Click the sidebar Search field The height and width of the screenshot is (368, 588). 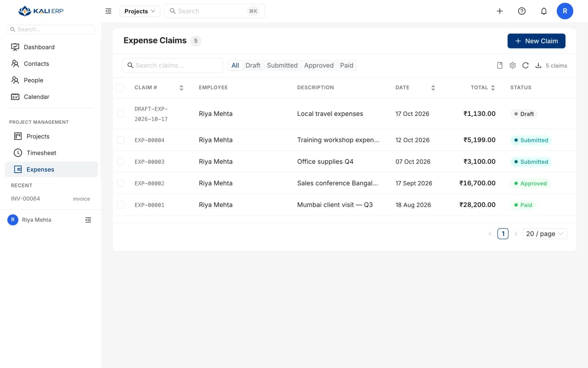[x=50, y=29]
